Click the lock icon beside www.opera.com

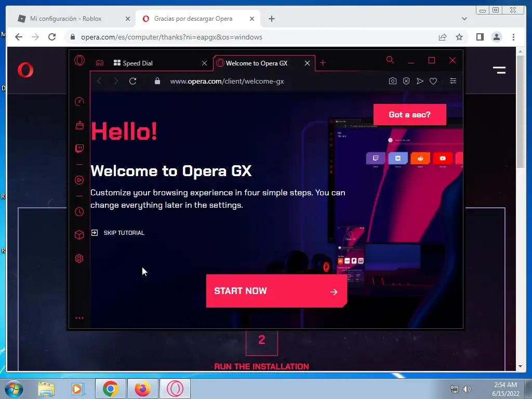(157, 81)
